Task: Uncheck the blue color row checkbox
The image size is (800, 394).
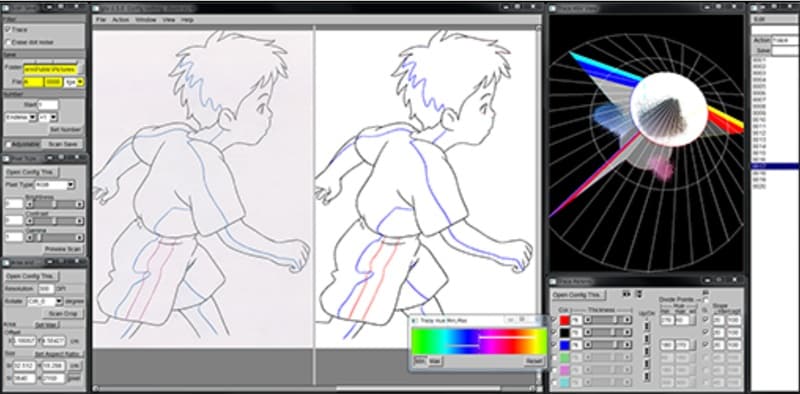Action: pyautogui.click(x=555, y=346)
